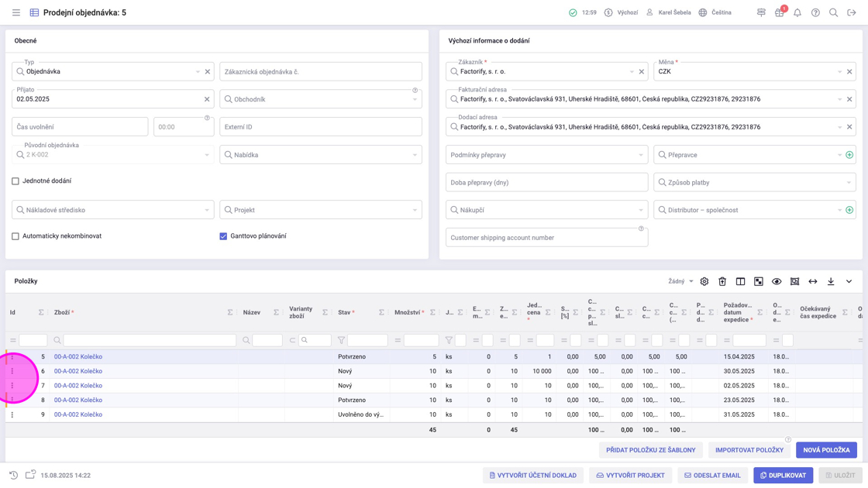Image resolution: width=868 pixels, height=488 pixels.
Task: Toggle the eye visibility icon in Položky
Action: [777, 282]
